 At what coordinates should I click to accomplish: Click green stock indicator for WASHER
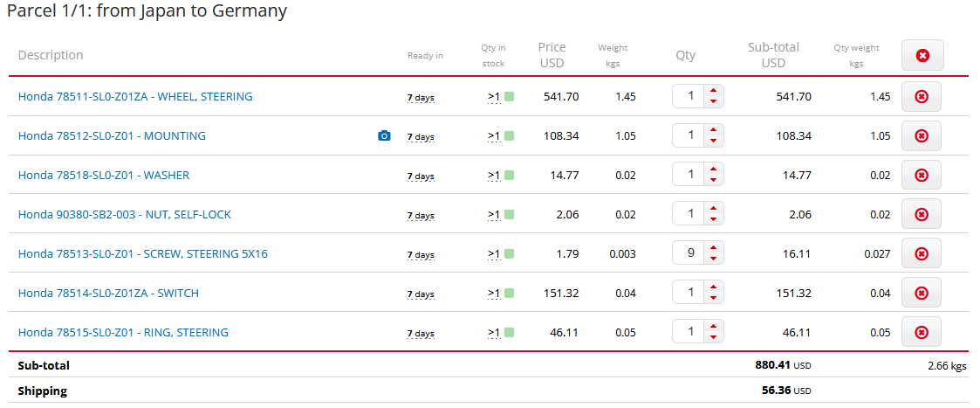(x=509, y=176)
